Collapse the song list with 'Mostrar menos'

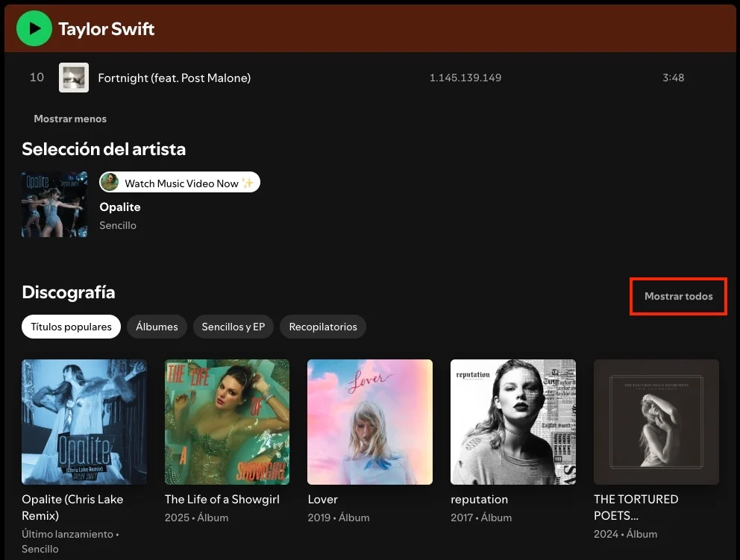pyautogui.click(x=69, y=119)
